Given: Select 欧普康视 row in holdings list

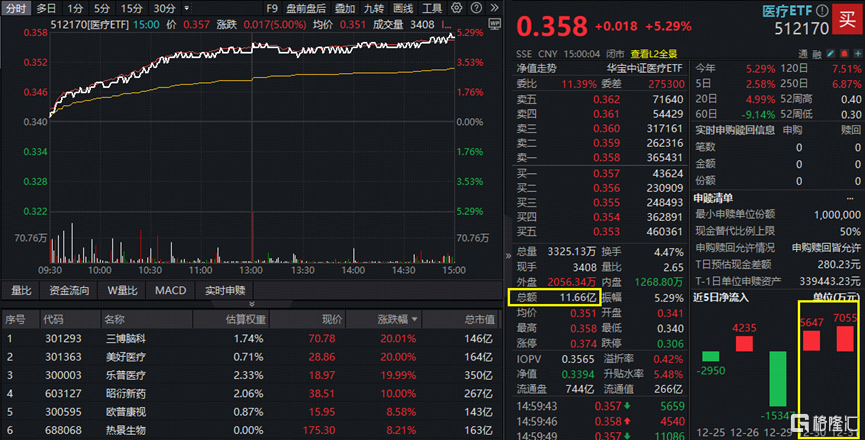Looking at the screenshot, I should 251,412.
